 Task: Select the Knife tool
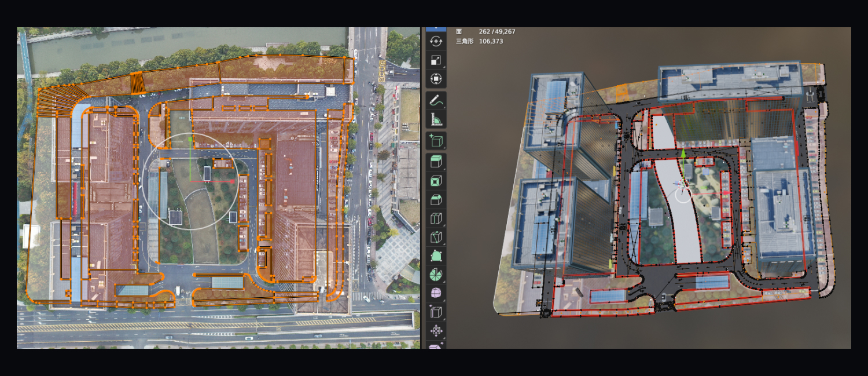pos(436,237)
